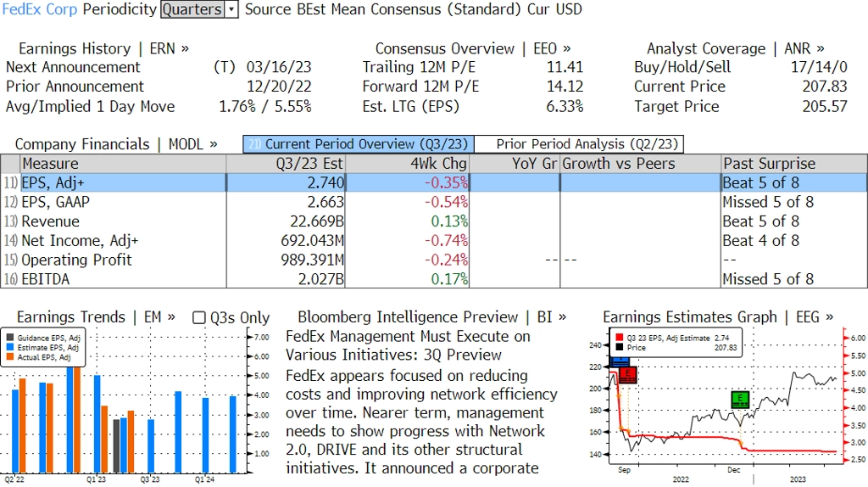868x487 pixels.
Task: Select the Operating Profit row
Action: pyautogui.click(x=434, y=260)
